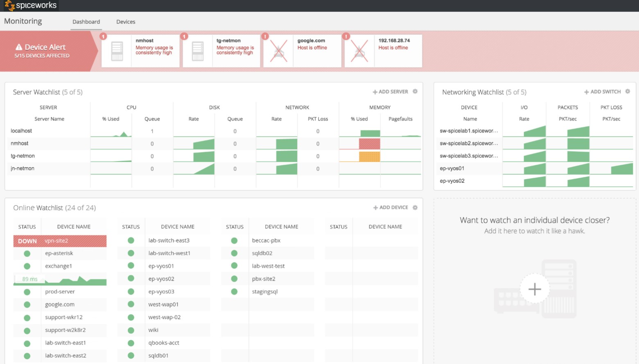Open the Networking Watchlist settings gear
This screenshot has height=364, width=639.
pos(628,91)
